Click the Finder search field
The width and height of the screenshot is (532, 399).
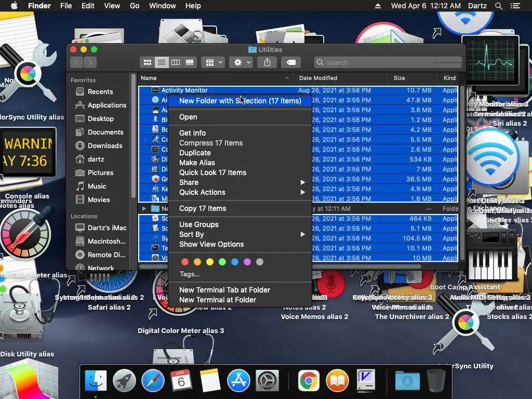tap(388, 62)
